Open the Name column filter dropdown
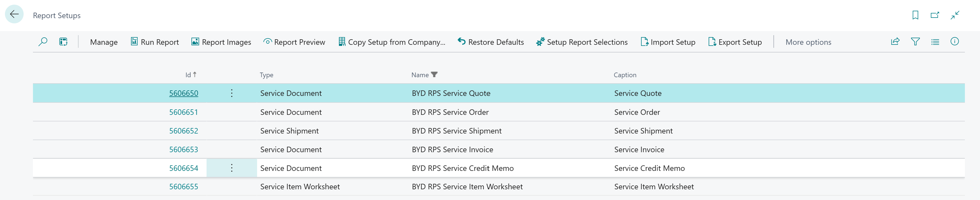 coord(434,75)
